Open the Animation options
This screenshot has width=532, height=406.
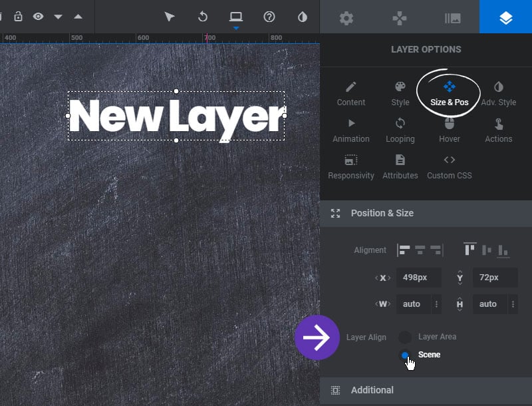(351, 130)
